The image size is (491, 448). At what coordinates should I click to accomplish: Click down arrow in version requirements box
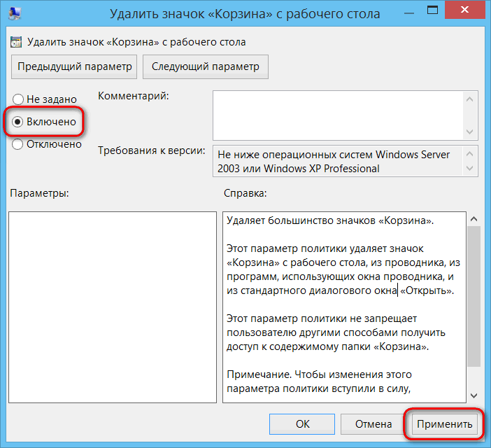point(469,168)
